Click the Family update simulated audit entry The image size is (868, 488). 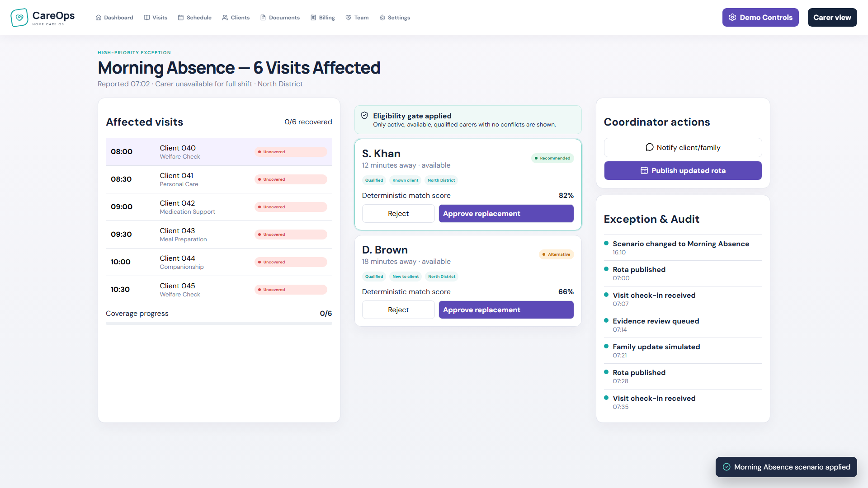click(683, 351)
